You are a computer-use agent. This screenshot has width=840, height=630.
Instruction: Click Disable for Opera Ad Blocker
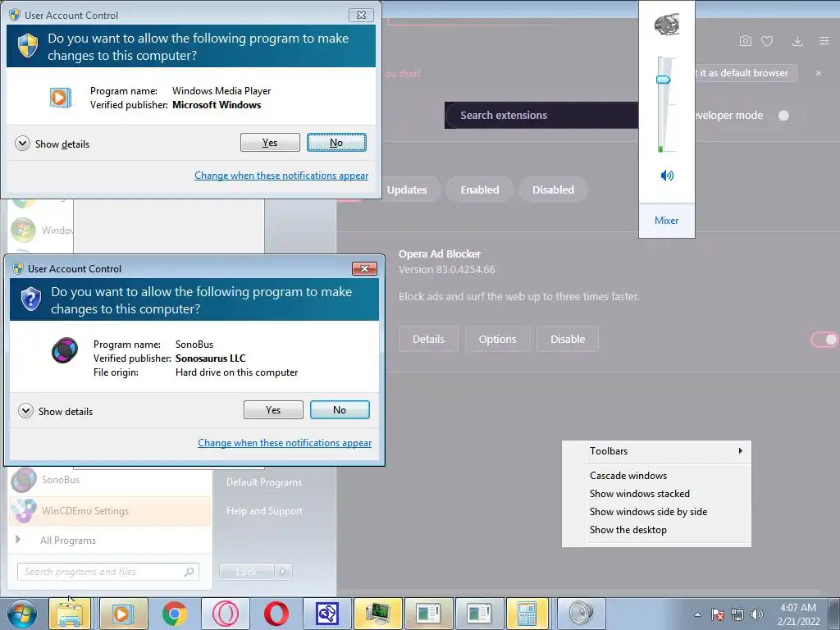click(568, 339)
